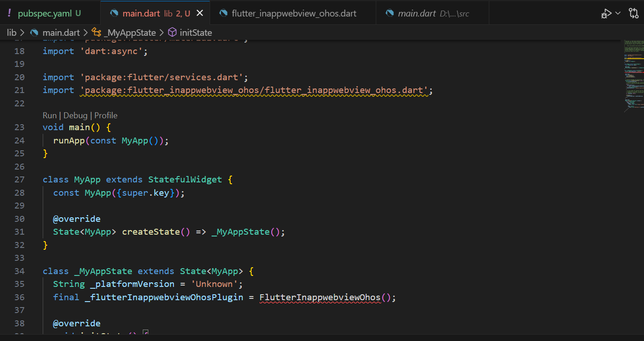Switch to the main.dart D:\...\src tab

pos(433,13)
